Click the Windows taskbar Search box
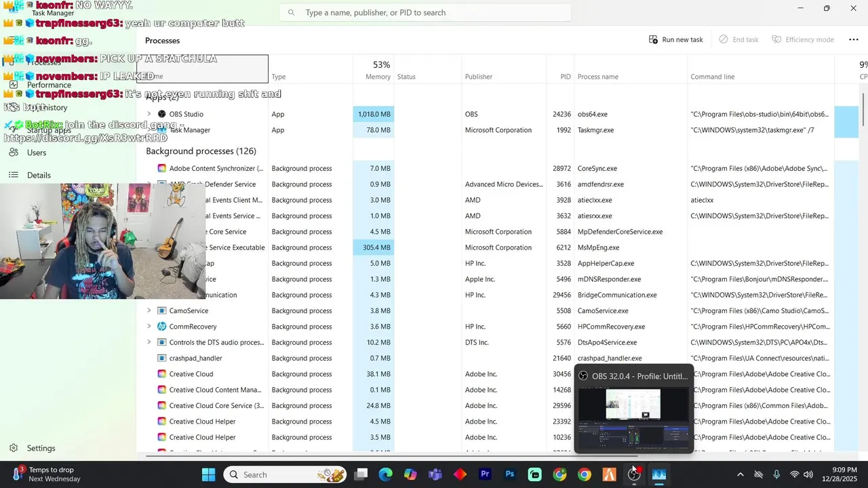Image resolution: width=868 pixels, height=488 pixels. tap(286, 474)
